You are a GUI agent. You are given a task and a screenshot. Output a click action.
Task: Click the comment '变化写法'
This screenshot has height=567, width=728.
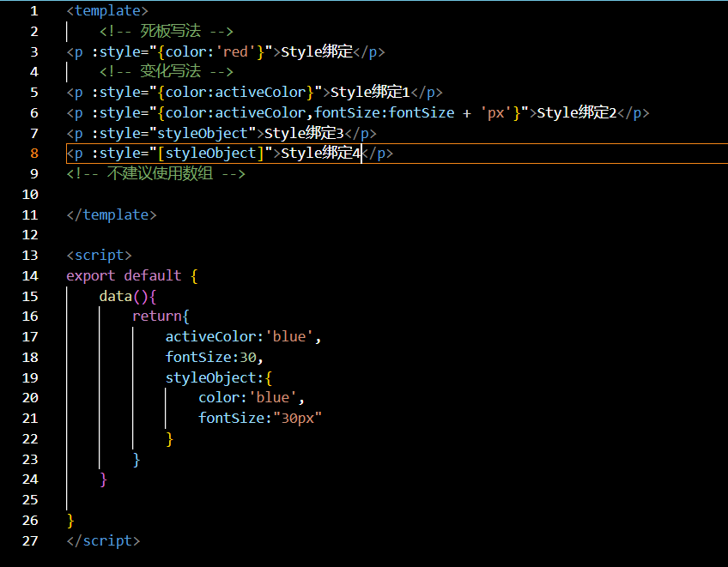tap(170, 71)
